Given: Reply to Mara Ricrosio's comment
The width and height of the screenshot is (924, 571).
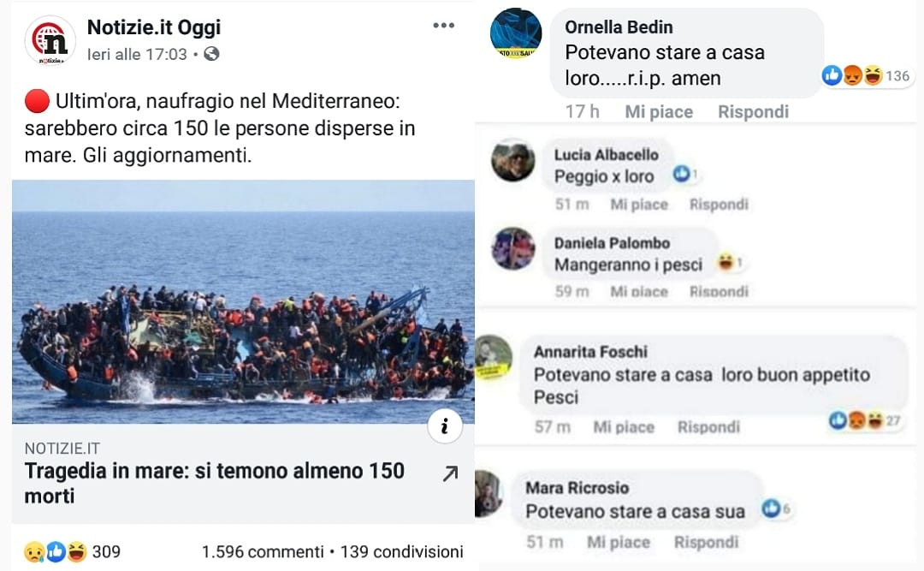Looking at the screenshot, I should tap(706, 542).
